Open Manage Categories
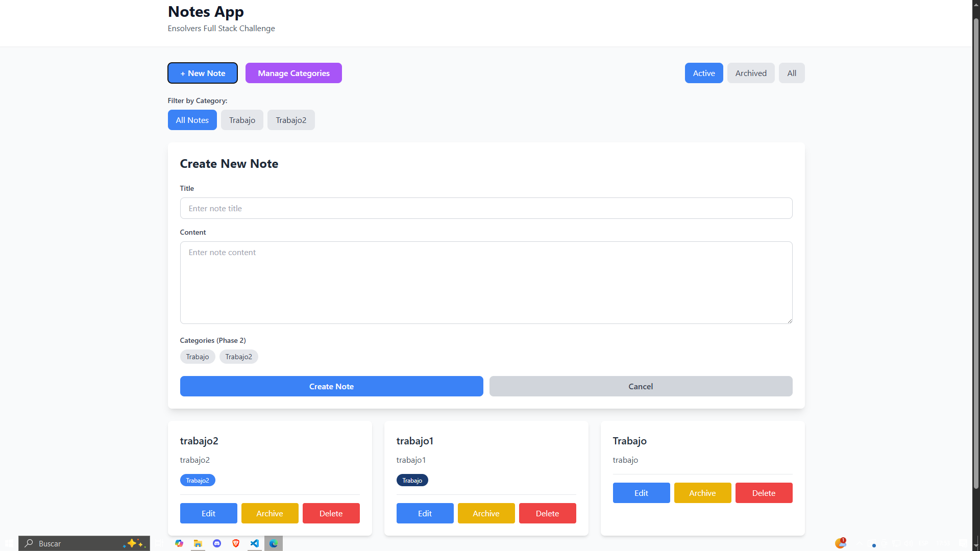The image size is (980, 551). coord(293,73)
